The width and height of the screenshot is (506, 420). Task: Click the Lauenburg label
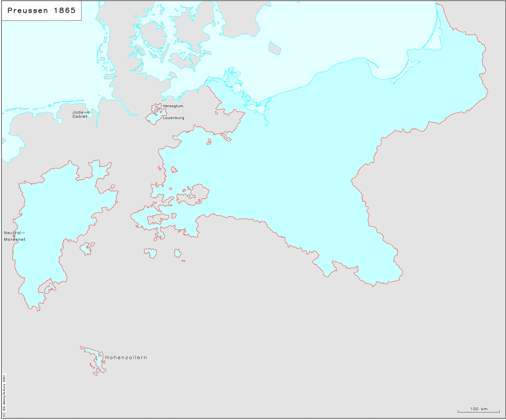(173, 118)
